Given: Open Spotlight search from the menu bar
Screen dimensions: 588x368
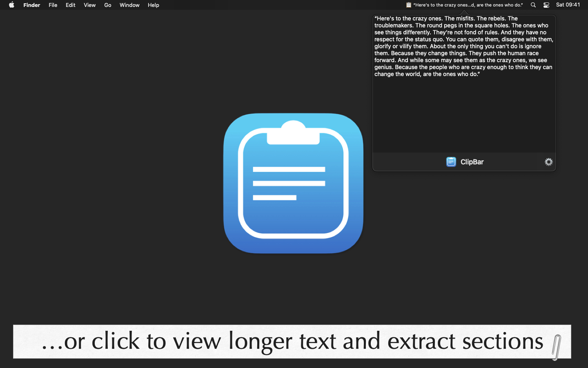Looking at the screenshot, I should click(x=533, y=5).
